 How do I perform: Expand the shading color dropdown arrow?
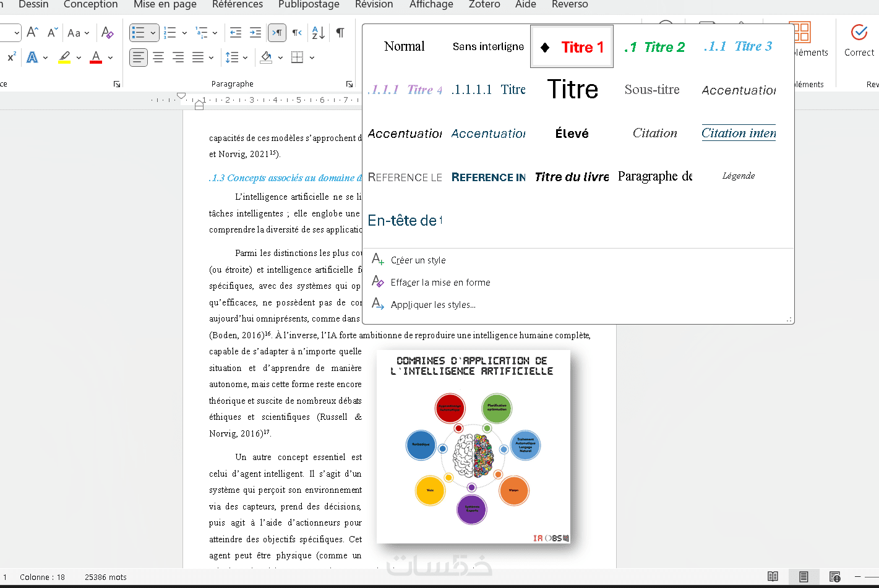(x=280, y=58)
